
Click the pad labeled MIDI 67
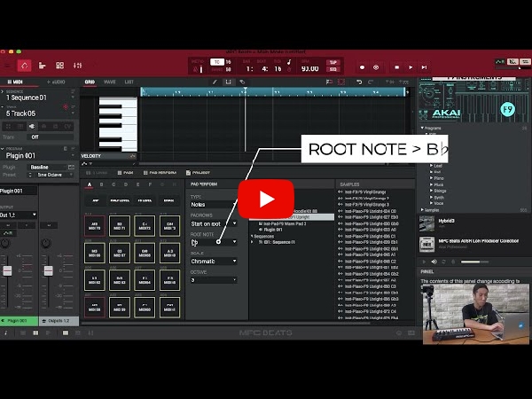pyautogui.click(x=120, y=253)
